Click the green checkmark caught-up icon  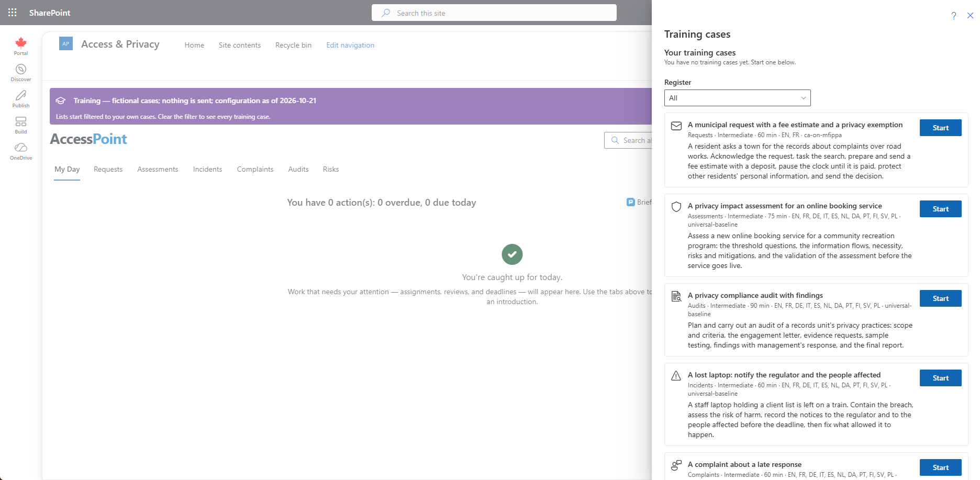[x=512, y=254]
